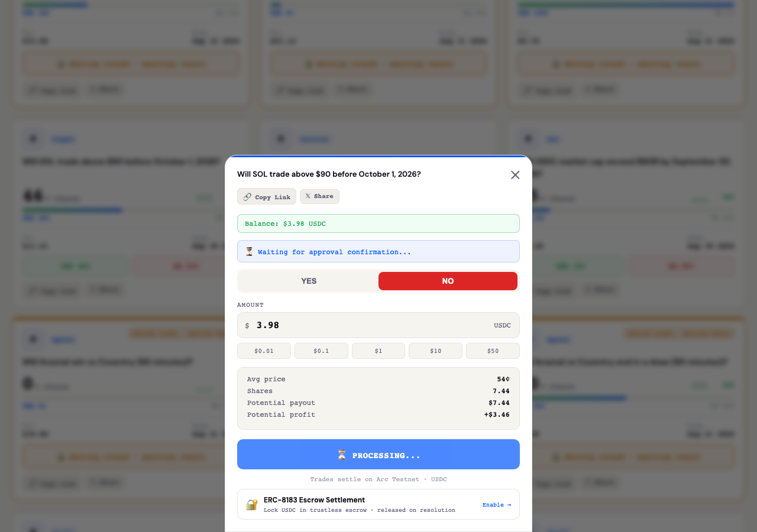This screenshot has width=757, height=532.
Task: Click the chain-link icon in Copy Link
Action: (247, 197)
